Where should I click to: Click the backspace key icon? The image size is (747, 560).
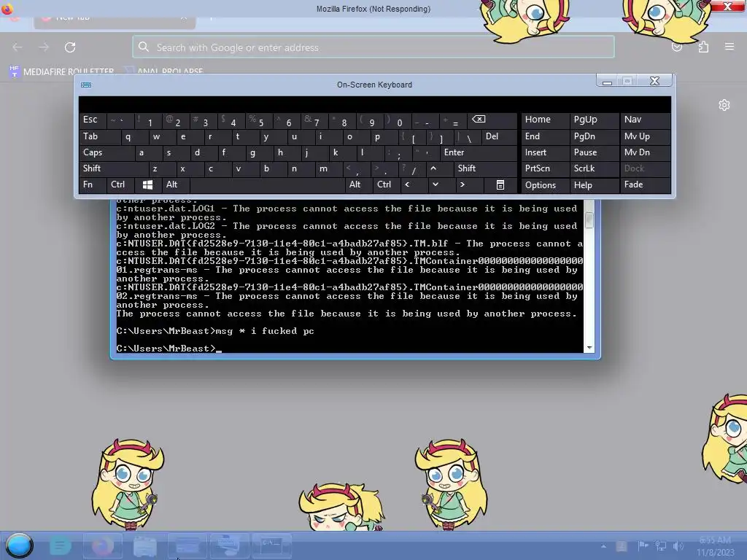coord(491,120)
